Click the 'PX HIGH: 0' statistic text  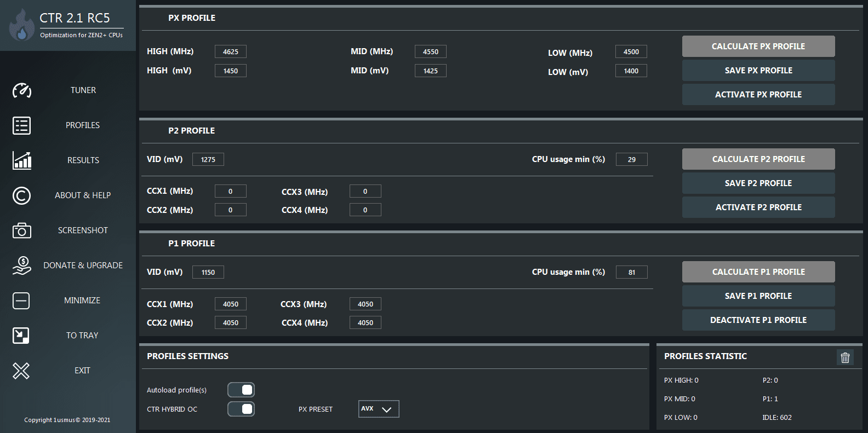[681, 380]
